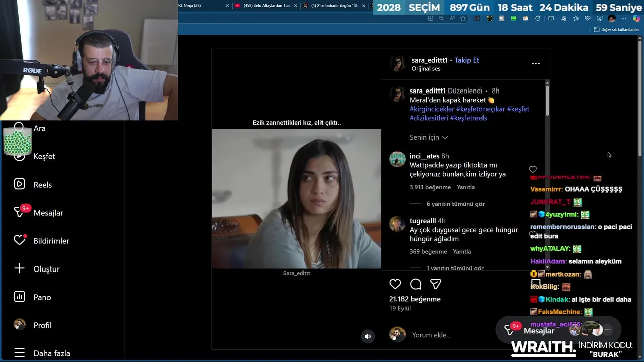Click the Reels sidebar icon

pos(19,185)
